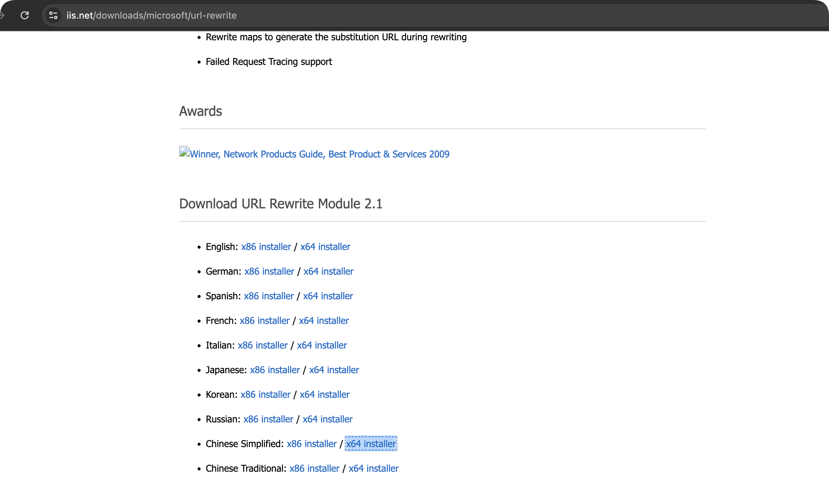Download Spanish x86 installer
Image resolution: width=829 pixels, height=504 pixels.
coord(269,296)
